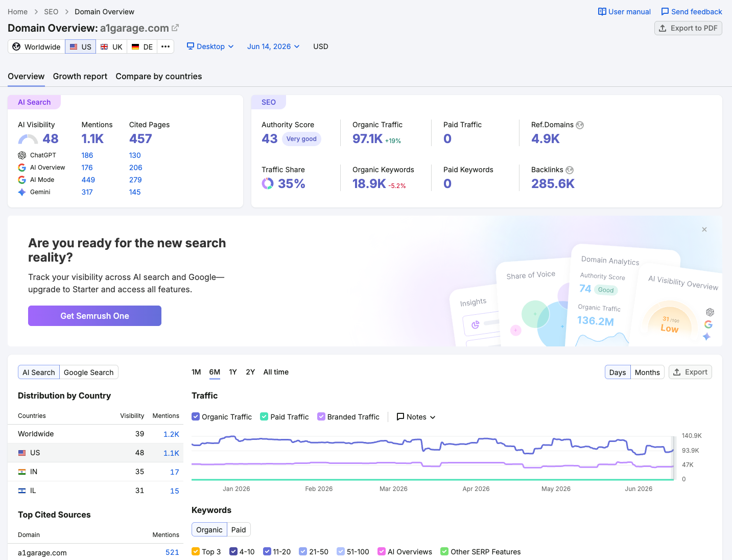732x560 pixels.
Task: Click the UK flag icon in database selector
Action: pyautogui.click(x=104, y=46)
